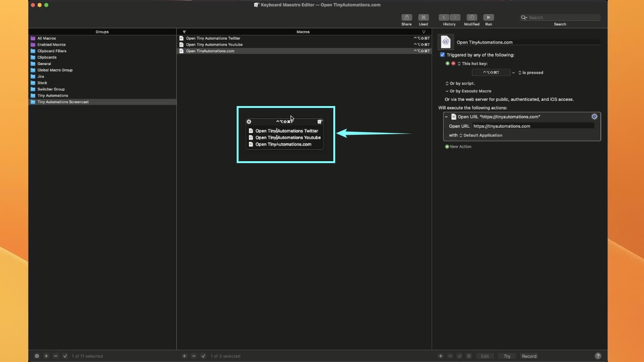
Task: Toggle macro enable checkmark below Macros
Action: (203, 356)
